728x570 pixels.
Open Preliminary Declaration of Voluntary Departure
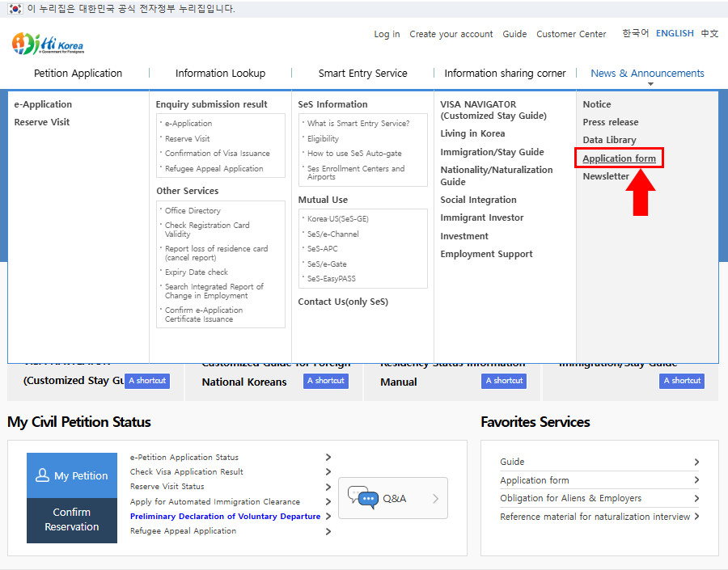click(x=225, y=517)
